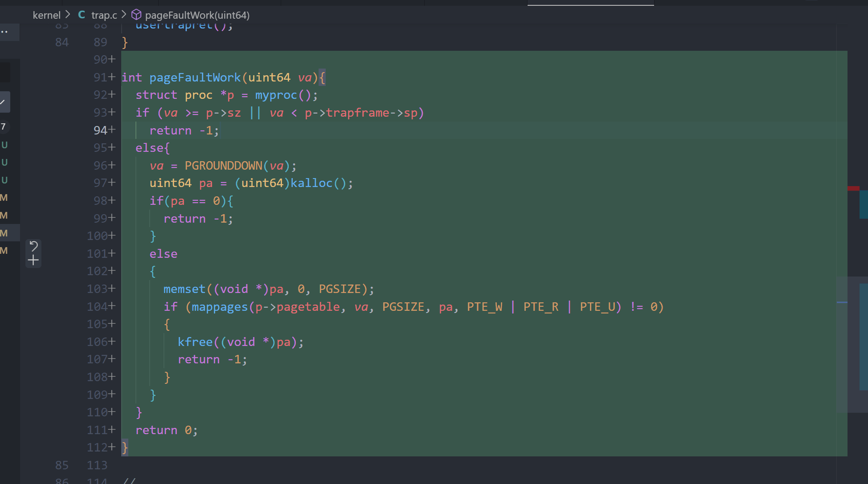Expand the trap.c breadcrumb file list
Screen dimensions: 868x484
(104, 15)
